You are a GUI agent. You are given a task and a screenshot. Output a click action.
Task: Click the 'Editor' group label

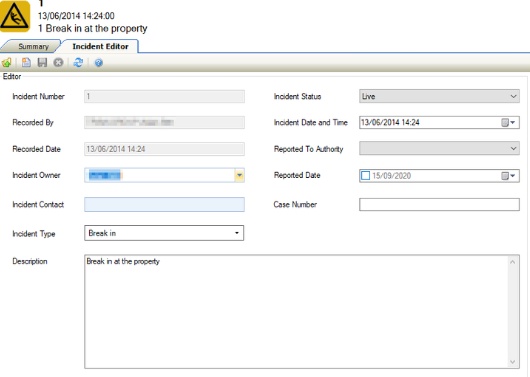(12, 76)
